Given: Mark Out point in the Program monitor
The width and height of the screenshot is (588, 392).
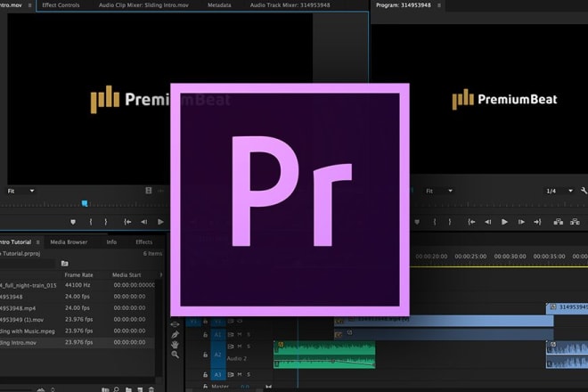Looking at the screenshot, I should click(x=450, y=222).
